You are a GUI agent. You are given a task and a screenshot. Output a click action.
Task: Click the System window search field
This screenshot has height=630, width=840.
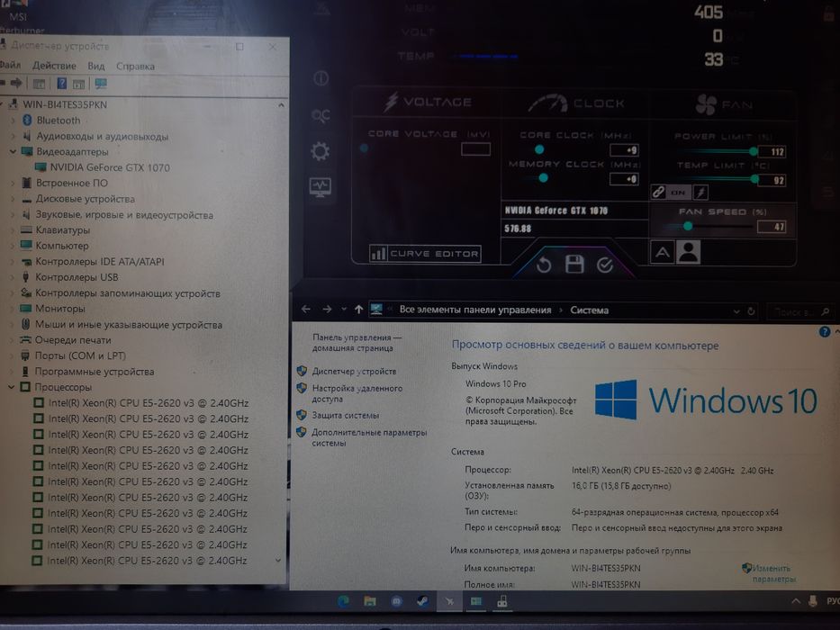click(x=799, y=311)
